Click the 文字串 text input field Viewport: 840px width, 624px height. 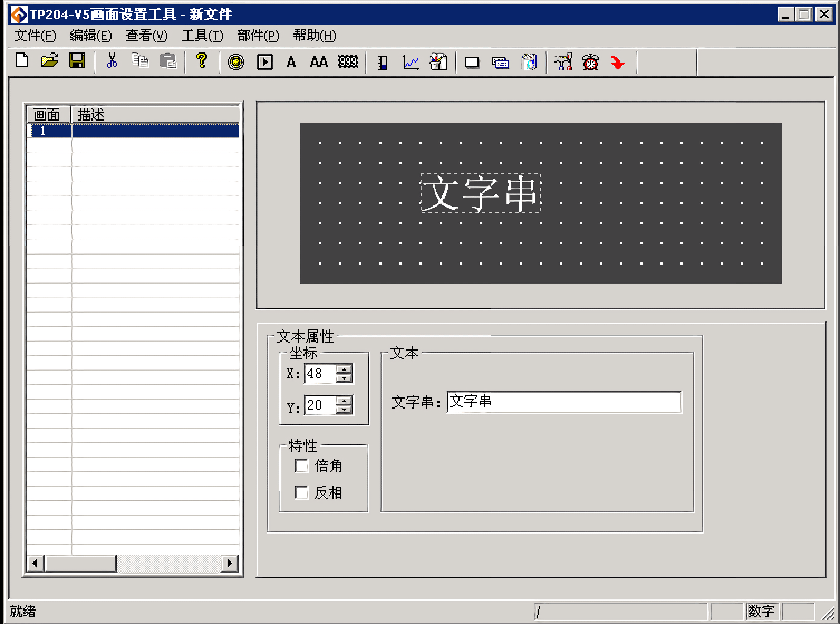coord(563,402)
